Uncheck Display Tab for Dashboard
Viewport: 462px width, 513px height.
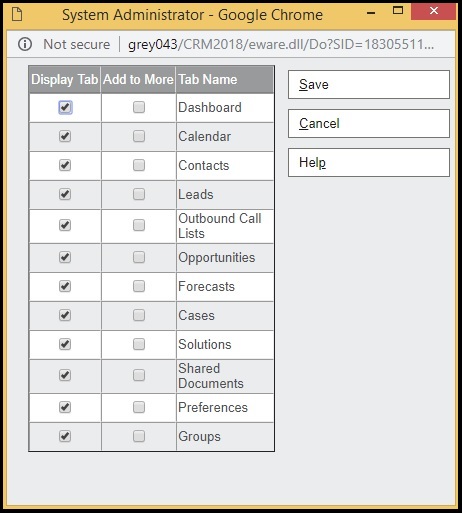(x=65, y=107)
